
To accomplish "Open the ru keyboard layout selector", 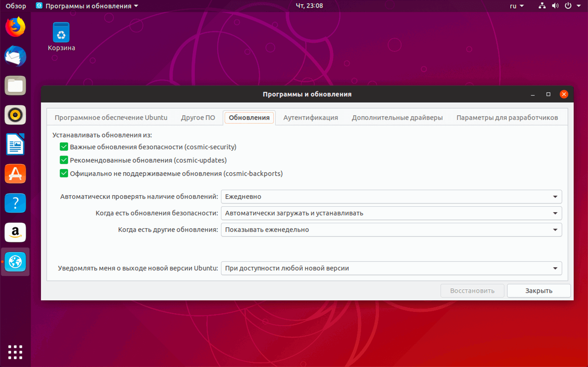I will point(517,6).
